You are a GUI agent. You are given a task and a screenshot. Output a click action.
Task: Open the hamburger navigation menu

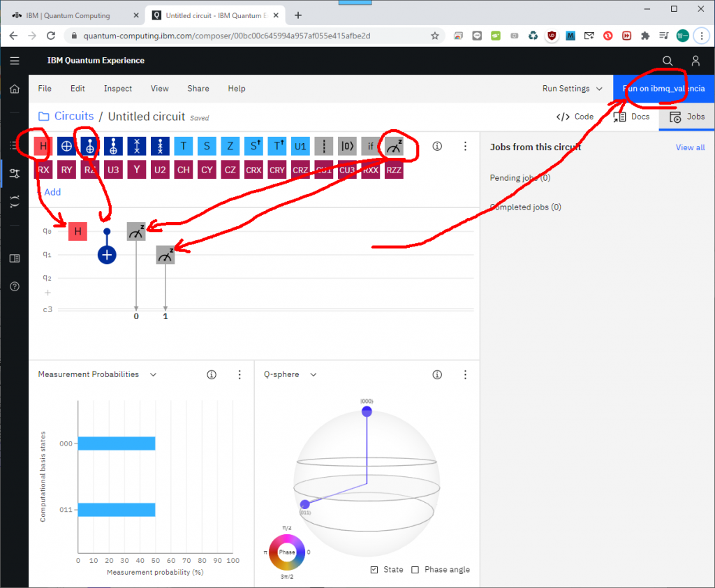pos(15,61)
